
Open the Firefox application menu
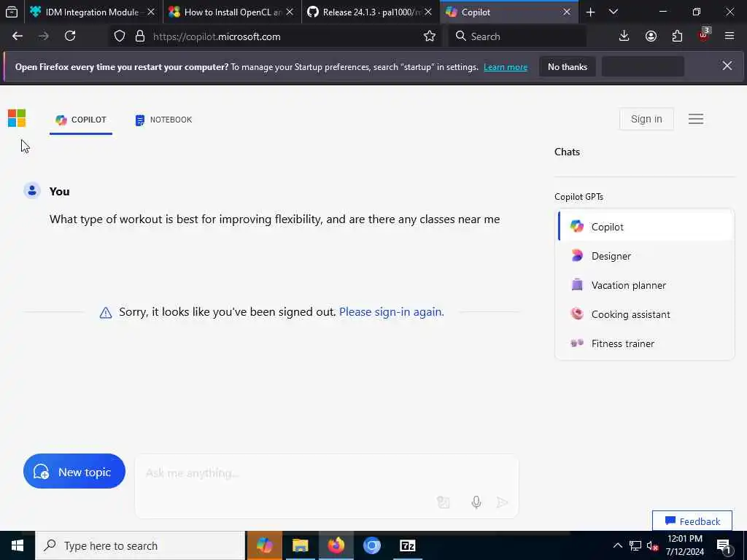pyautogui.click(x=729, y=36)
